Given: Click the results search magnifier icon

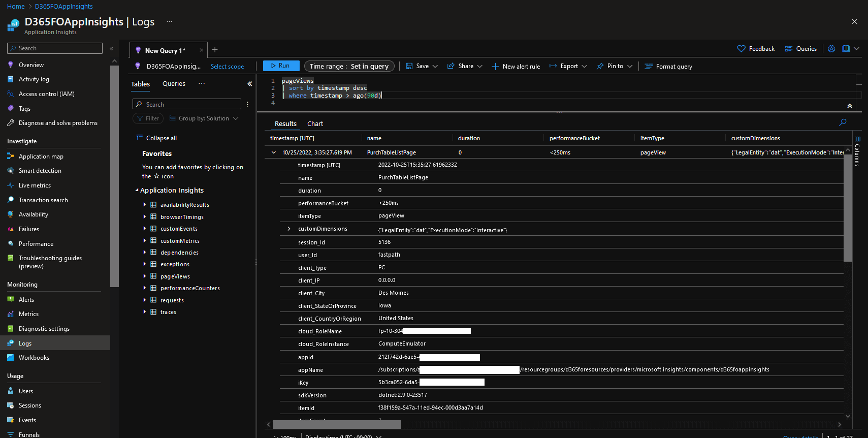Looking at the screenshot, I should [843, 122].
